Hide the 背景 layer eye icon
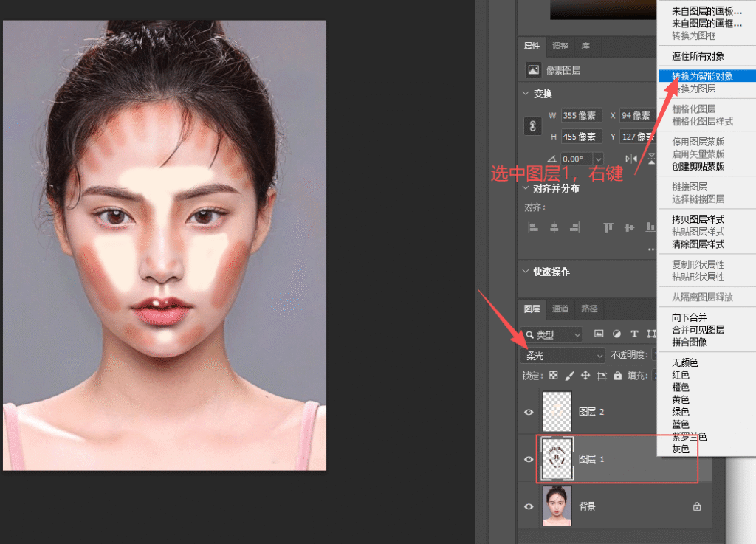This screenshot has height=544, width=756. [529, 506]
